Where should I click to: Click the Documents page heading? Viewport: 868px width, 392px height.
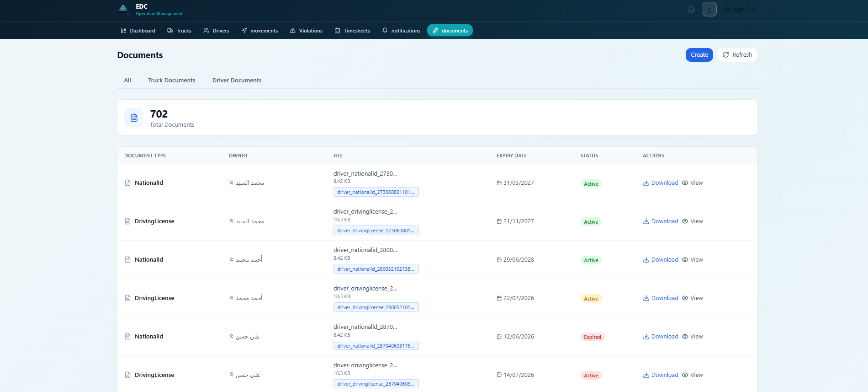tap(140, 55)
